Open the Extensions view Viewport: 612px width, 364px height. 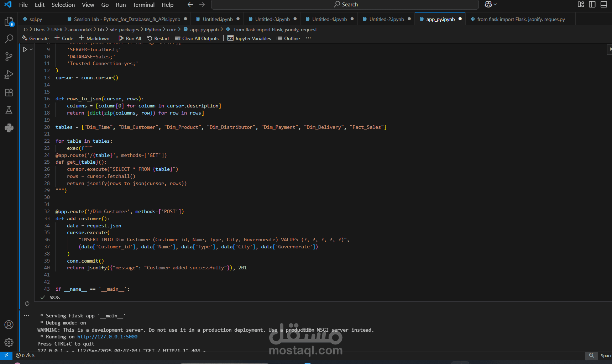point(9,93)
